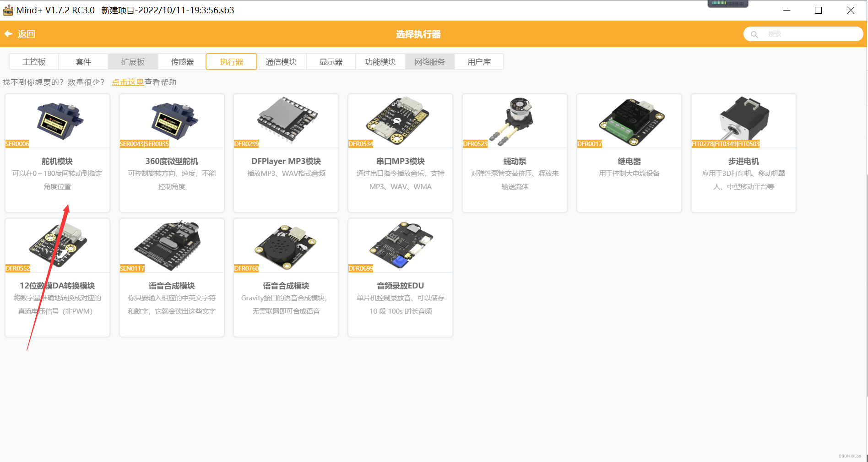Click the DFR0534 product code label
This screenshot has height=462, width=868.
(x=361, y=144)
